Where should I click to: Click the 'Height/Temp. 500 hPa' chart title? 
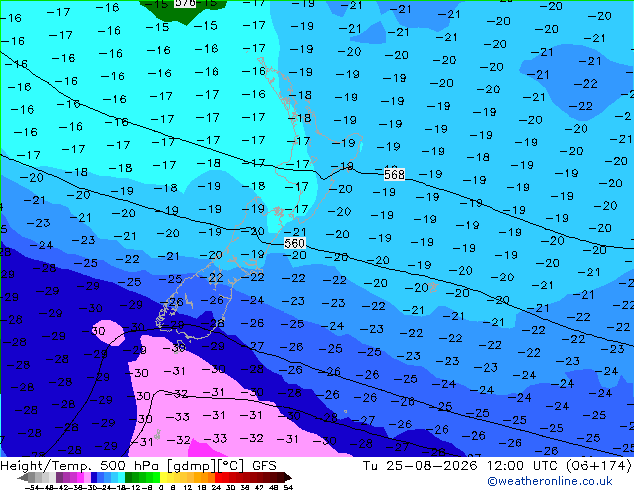tap(79, 466)
